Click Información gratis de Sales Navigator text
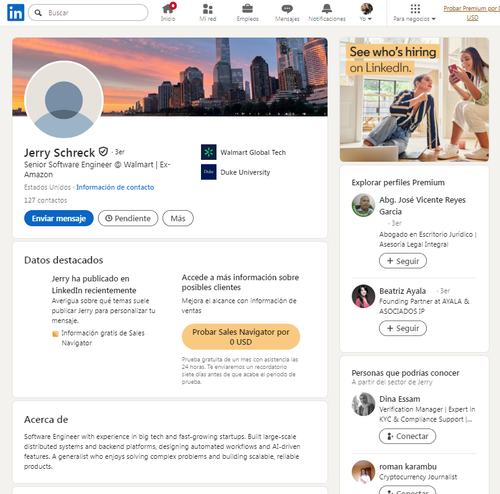500x494 pixels. coord(103,338)
